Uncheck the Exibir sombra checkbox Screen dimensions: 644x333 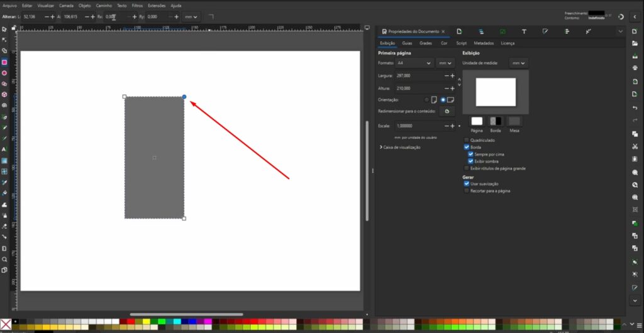471,161
